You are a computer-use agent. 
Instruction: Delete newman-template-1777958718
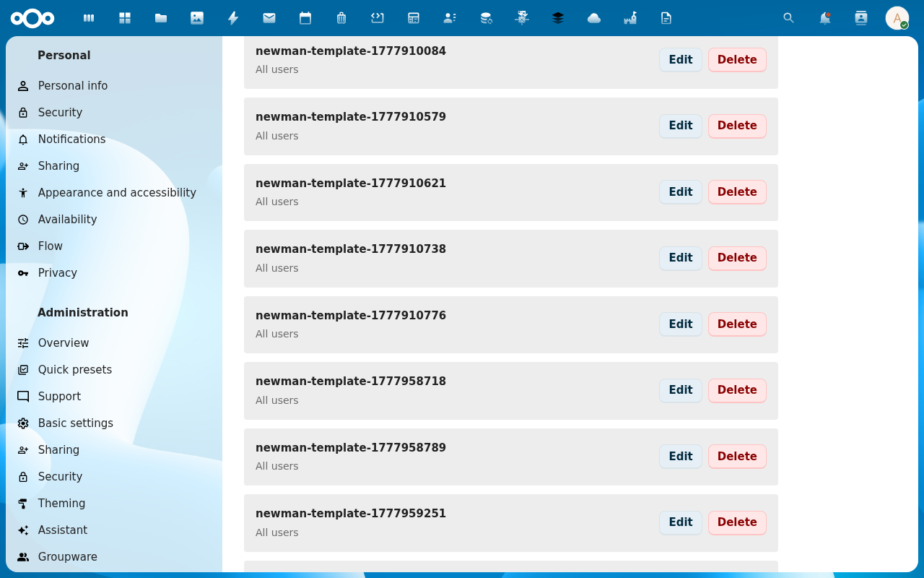click(x=737, y=390)
